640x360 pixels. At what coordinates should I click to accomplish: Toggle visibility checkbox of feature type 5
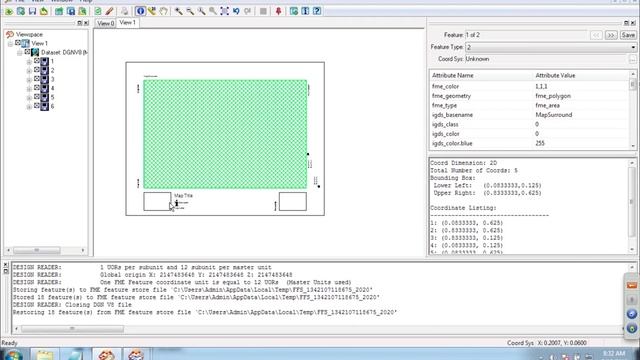click(x=37, y=97)
